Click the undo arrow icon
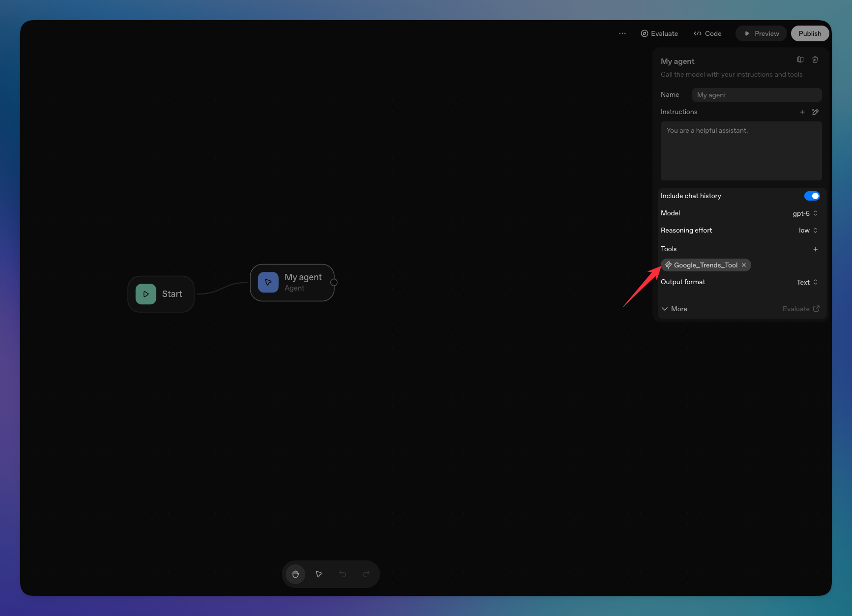Image resolution: width=852 pixels, height=616 pixels. (x=343, y=574)
